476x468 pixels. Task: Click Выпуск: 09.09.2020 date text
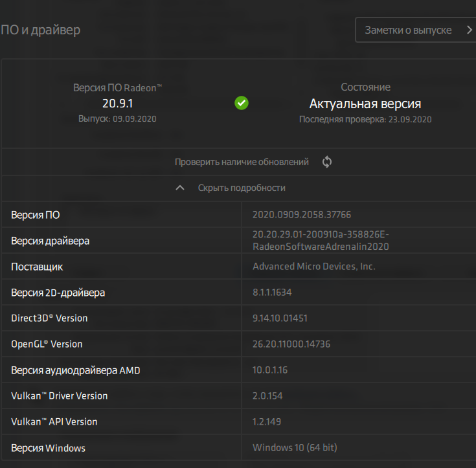tap(117, 118)
